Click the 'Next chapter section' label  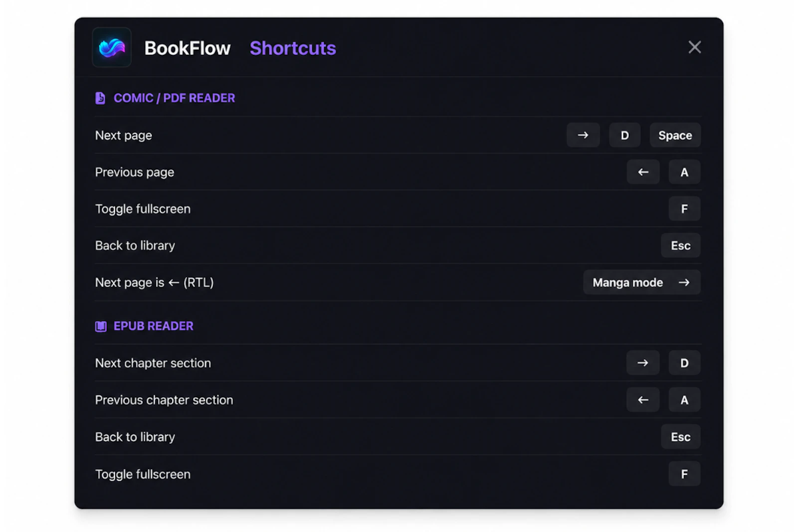(x=153, y=363)
